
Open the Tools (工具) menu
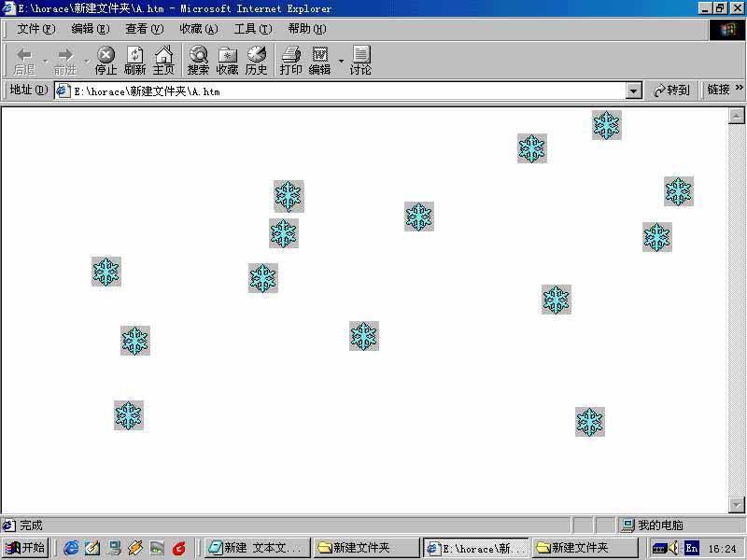(x=252, y=29)
